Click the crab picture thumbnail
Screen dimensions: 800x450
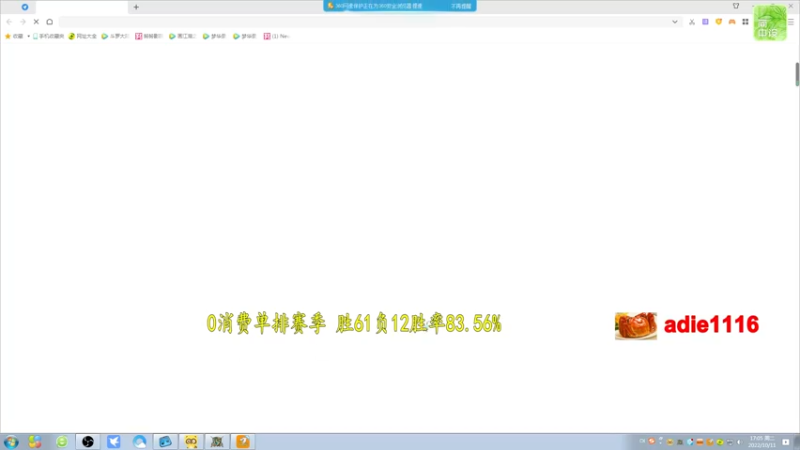(636, 326)
